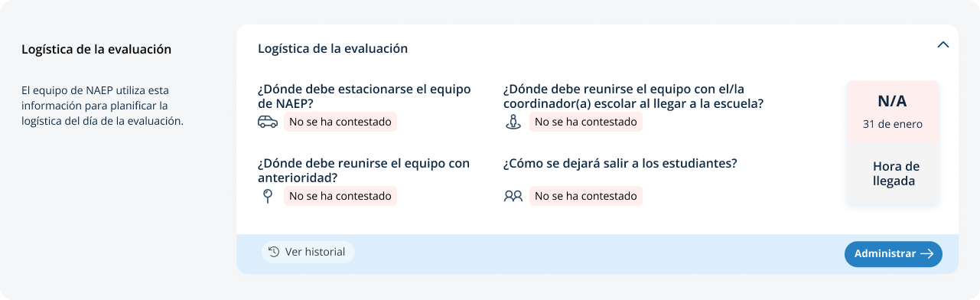
Task: Click the Administrar button
Action: click(x=894, y=254)
